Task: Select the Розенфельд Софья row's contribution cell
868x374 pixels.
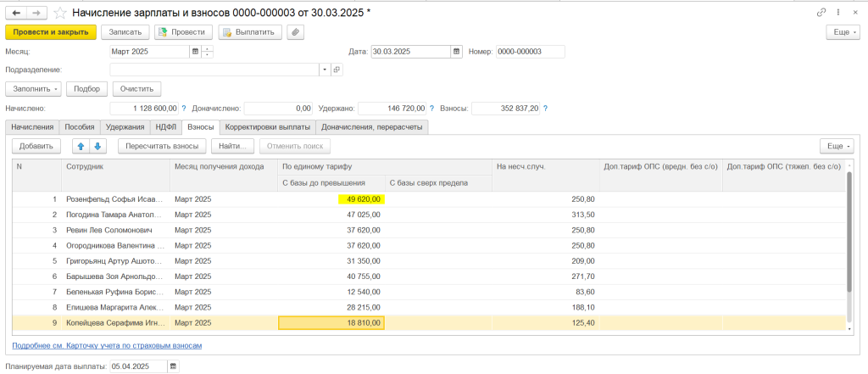Action: tap(332, 198)
